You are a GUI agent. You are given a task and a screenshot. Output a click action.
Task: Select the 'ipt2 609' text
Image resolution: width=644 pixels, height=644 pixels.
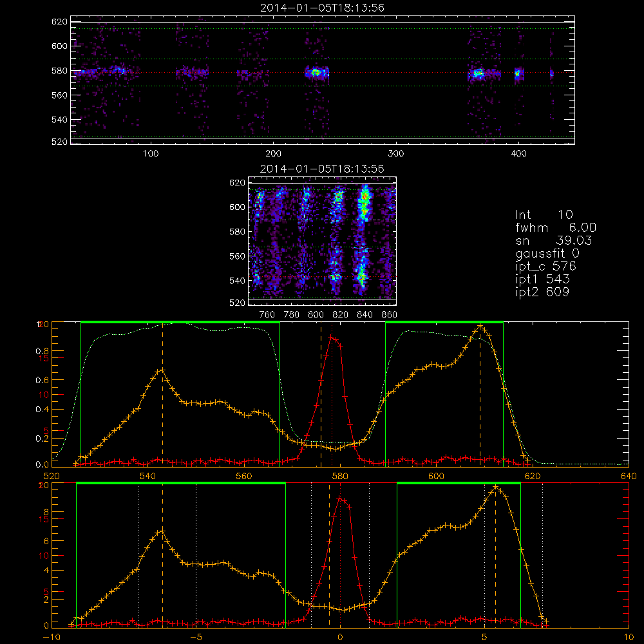[x=542, y=292]
